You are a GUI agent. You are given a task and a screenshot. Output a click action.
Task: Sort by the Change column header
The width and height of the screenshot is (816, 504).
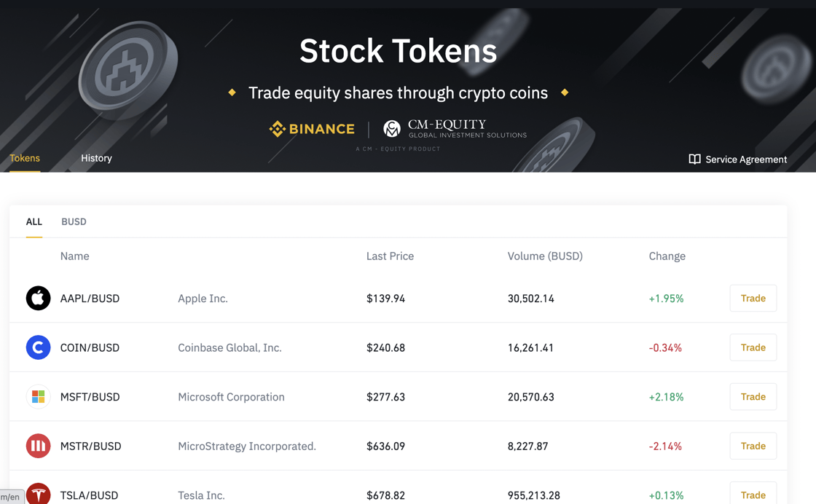(667, 256)
